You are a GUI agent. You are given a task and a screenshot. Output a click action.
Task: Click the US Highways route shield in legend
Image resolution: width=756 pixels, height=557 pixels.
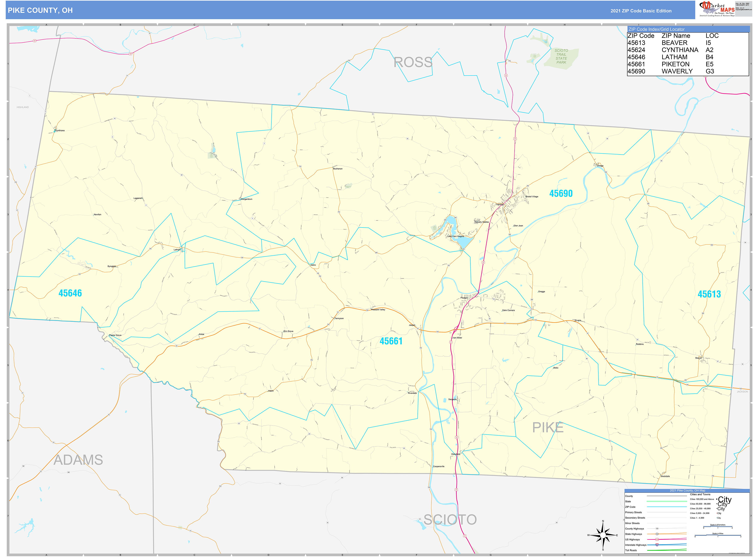point(657,539)
